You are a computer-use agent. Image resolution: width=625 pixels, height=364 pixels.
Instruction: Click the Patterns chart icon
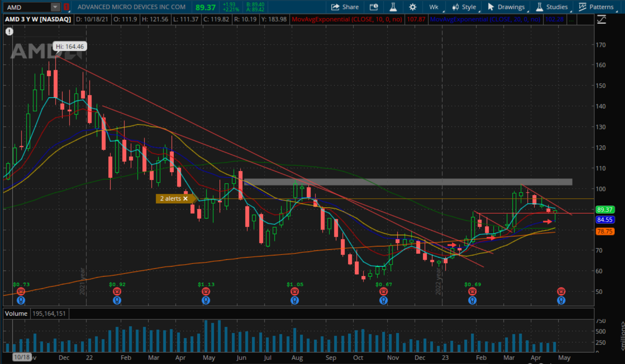pyautogui.click(x=582, y=7)
